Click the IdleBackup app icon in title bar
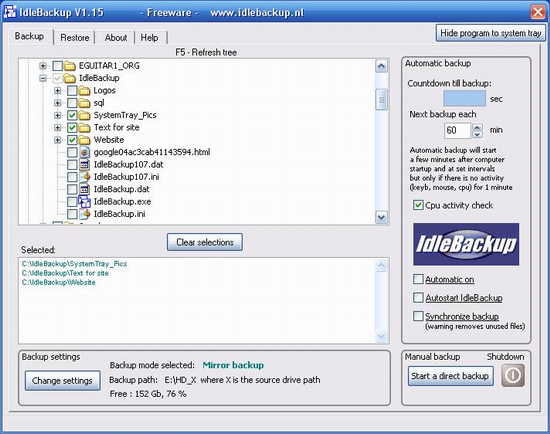The image size is (550, 434). [x=10, y=12]
